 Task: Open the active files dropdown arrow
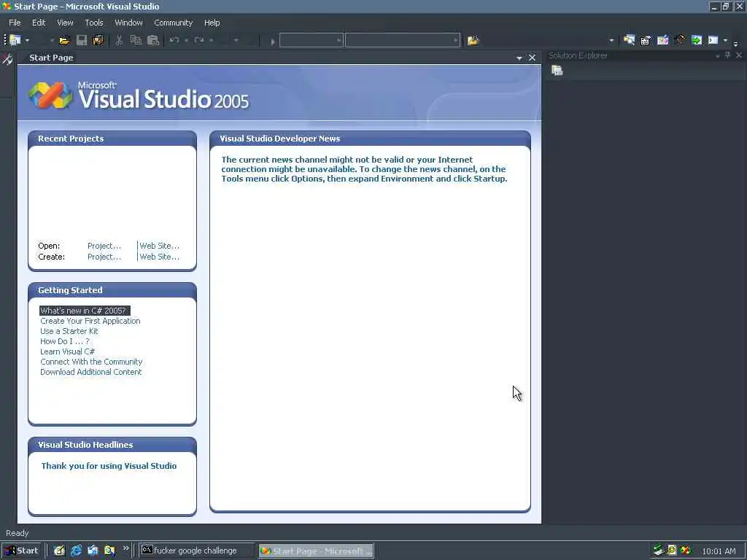[x=519, y=58]
